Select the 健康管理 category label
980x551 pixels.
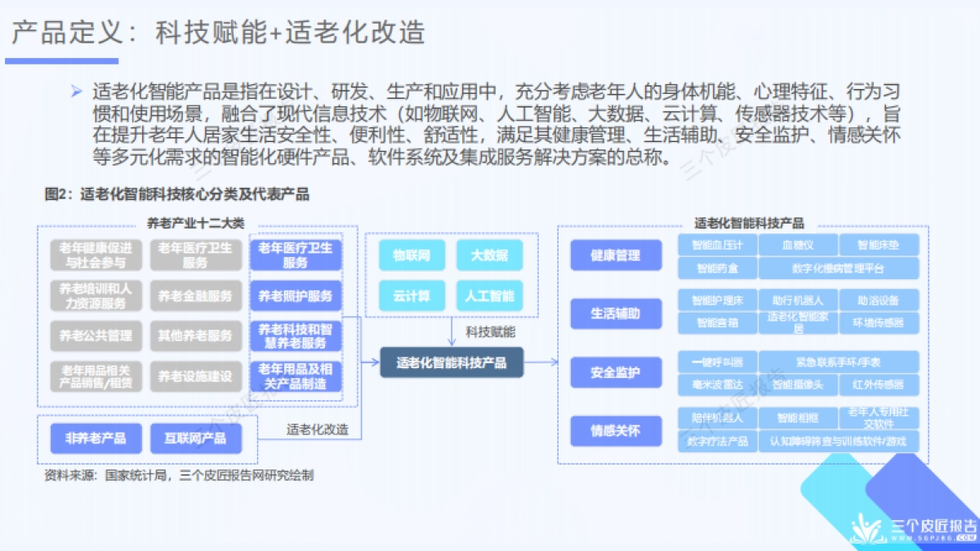(x=615, y=255)
